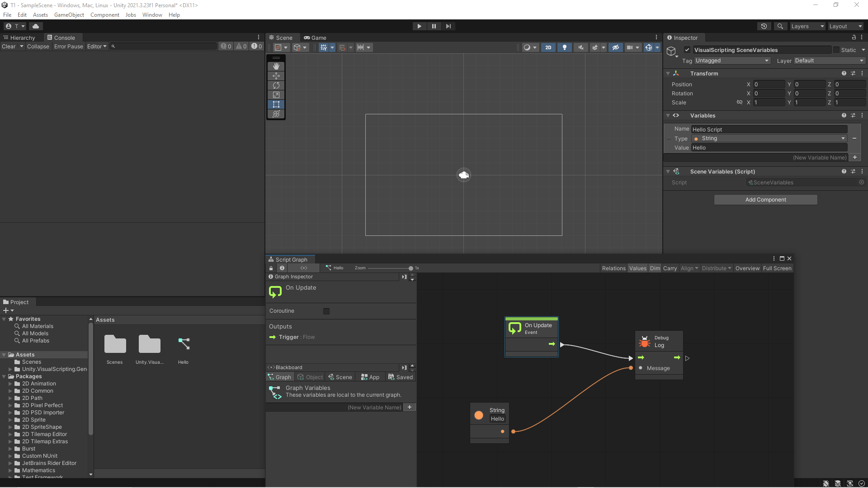Select the Rect tool in Scene toolbar

[276, 104]
